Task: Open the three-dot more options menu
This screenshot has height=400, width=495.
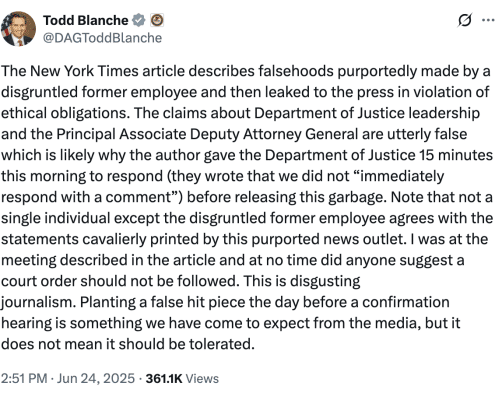Action: [x=488, y=20]
